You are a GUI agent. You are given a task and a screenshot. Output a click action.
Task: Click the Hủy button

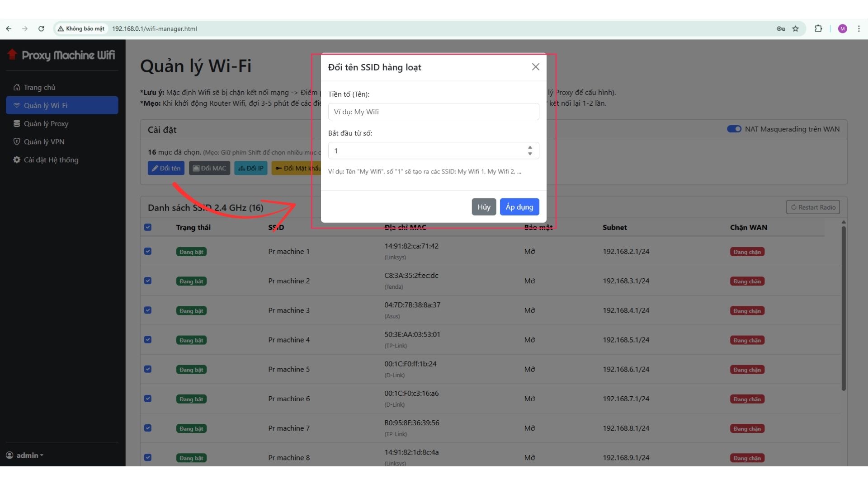tap(484, 207)
